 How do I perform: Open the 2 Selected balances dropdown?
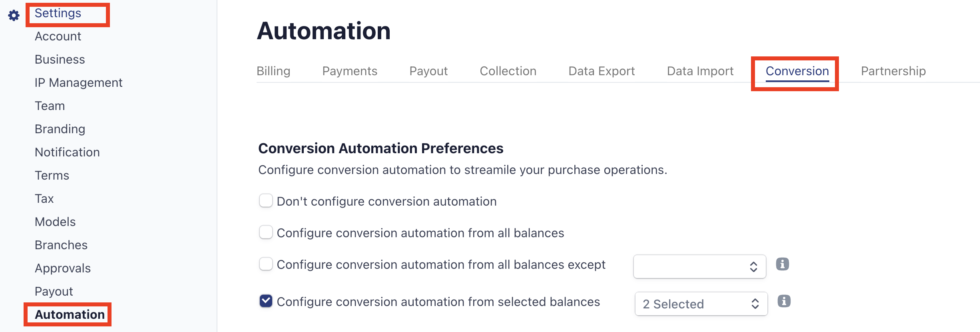tap(701, 304)
